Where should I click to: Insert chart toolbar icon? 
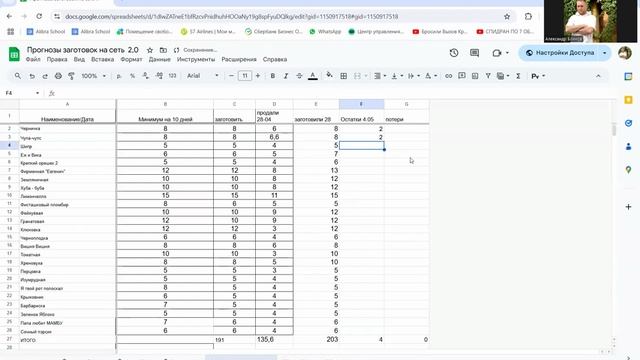[x=475, y=76]
